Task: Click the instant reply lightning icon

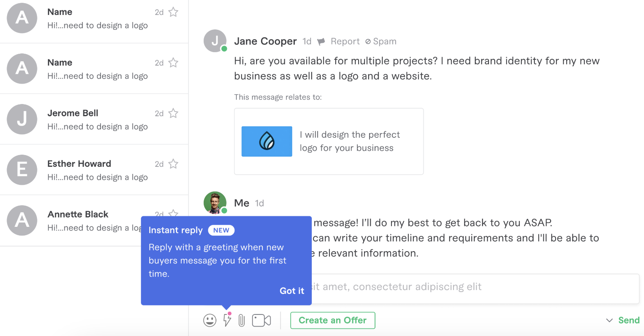Action: click(x=227, y=320)
